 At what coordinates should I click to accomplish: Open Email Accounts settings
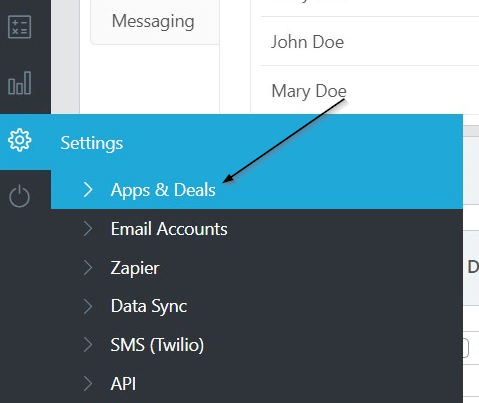pos(169,229)
